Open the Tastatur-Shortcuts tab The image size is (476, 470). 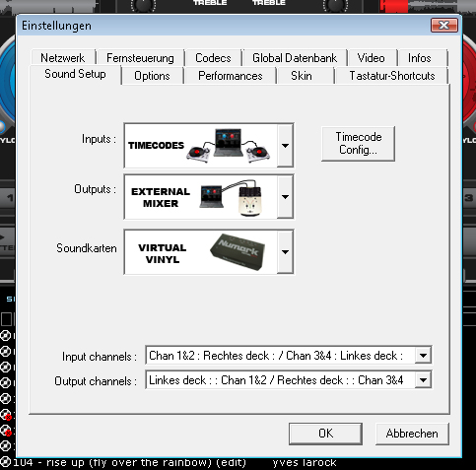[391, 76]
